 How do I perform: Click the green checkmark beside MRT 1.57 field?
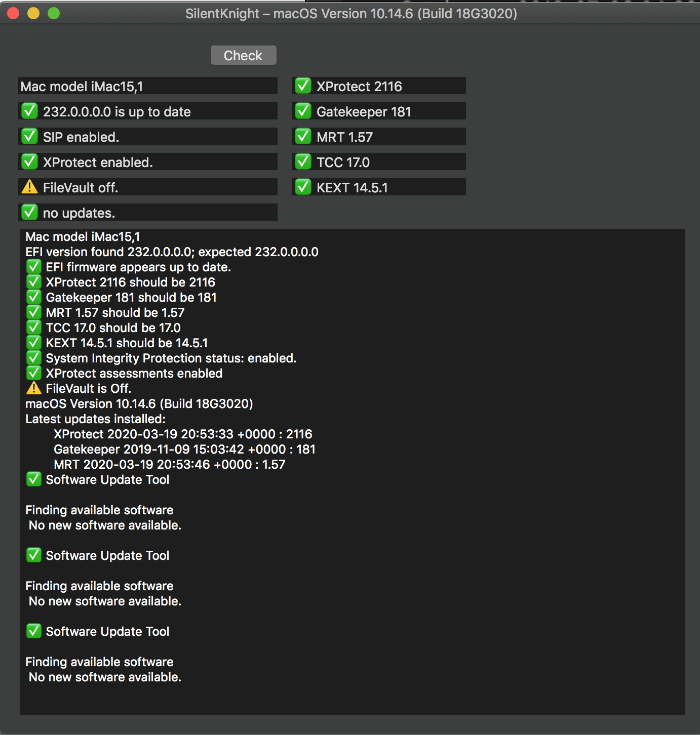pyautogui.click(x=303, y=136)
